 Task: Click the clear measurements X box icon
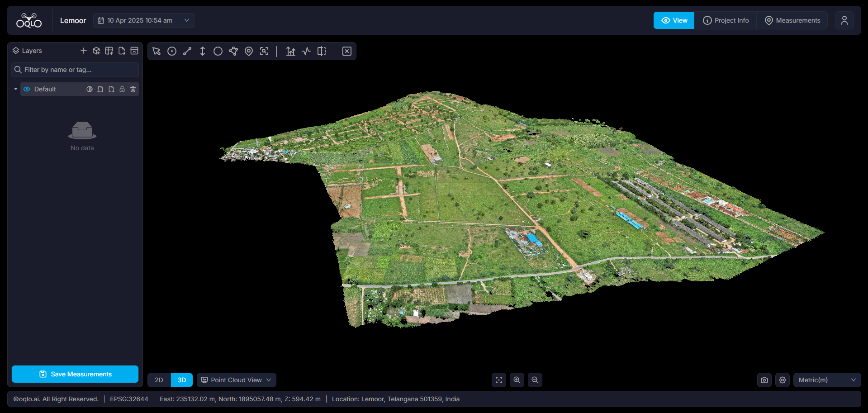point(347,51)
